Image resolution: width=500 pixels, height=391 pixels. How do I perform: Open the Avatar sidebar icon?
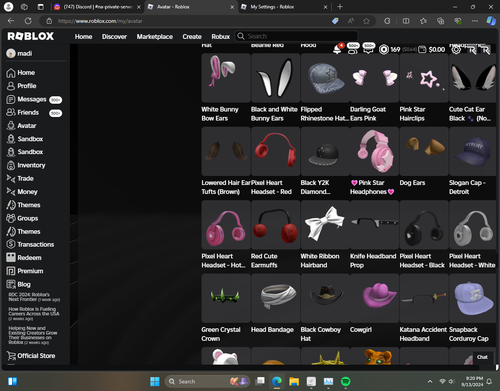coord(11,126)
